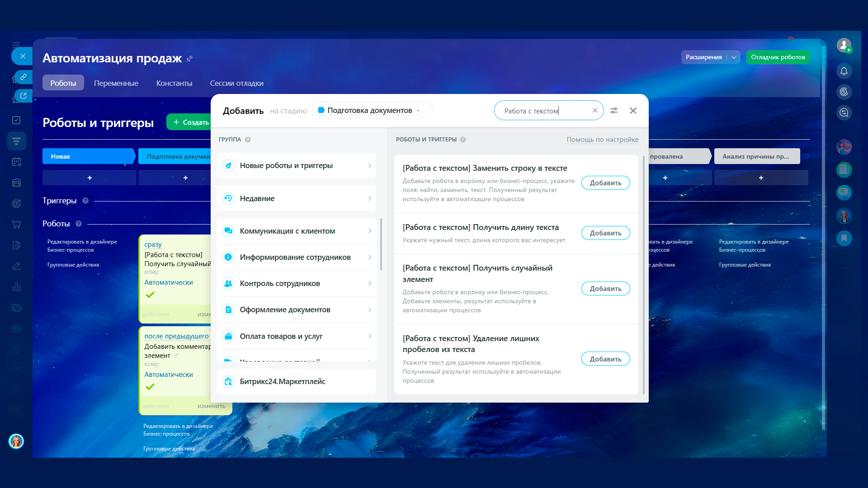Screen dimensions: 868x488
Task: Open the Сессии отладки tab
Action: tap(236, 83)
